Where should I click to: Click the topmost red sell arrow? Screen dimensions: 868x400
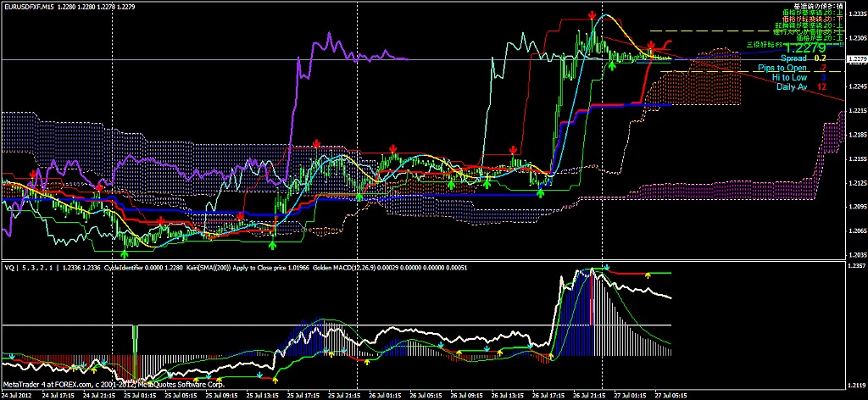pos(593,16)
